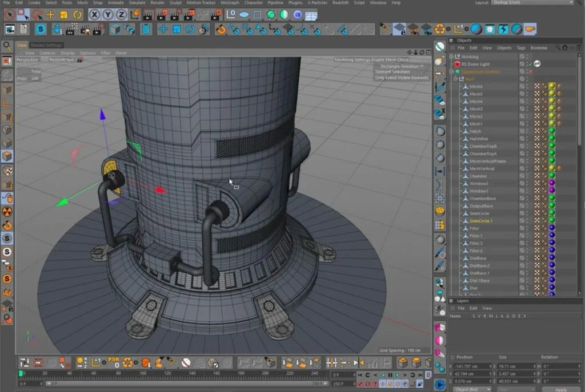Click the yellow material sphere beside Mesh5
This screenshot has width=585, height=392.
click(552, 94)
